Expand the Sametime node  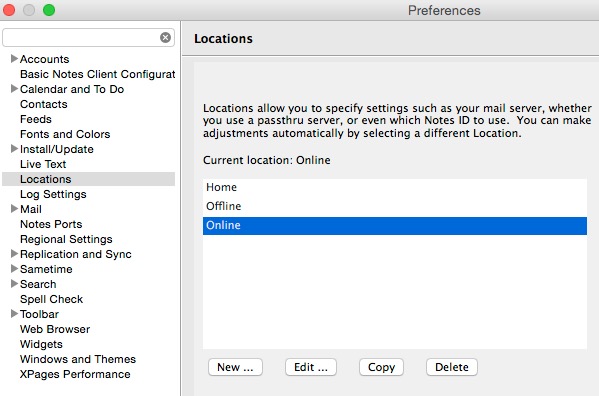pos(14,268)
